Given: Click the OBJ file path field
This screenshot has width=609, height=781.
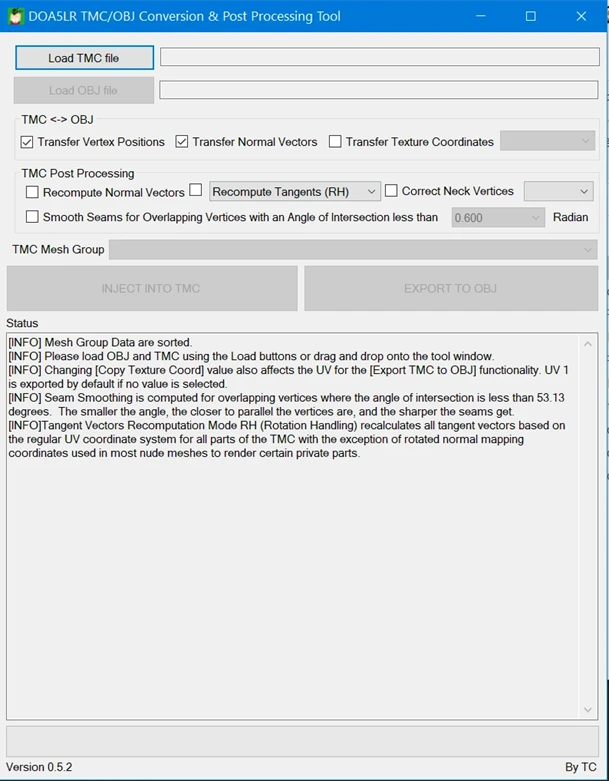Looking at the screenshot, I should [x=378, y=90].
